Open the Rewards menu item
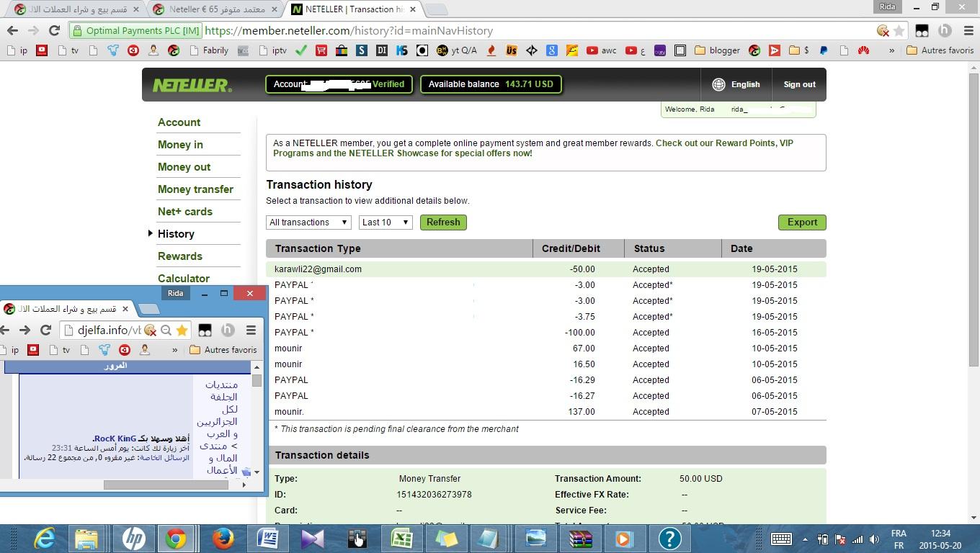 (x=180, y=256)
